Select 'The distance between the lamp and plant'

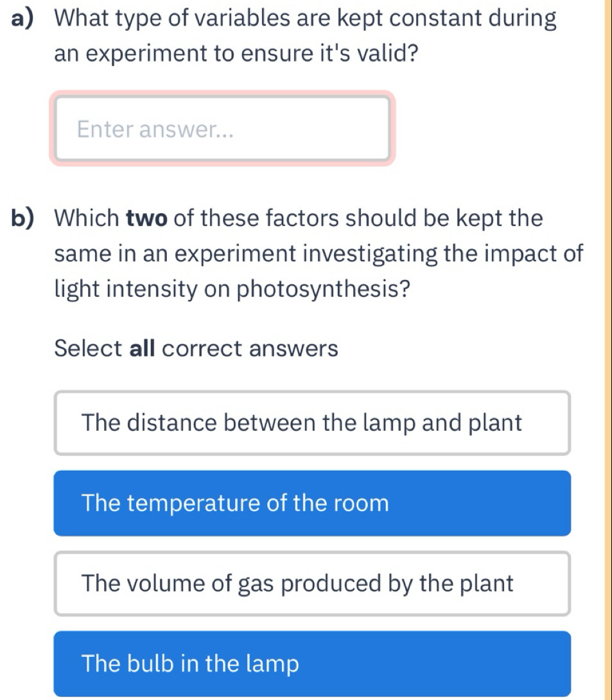pyautogui.click(x=312, y=423)
